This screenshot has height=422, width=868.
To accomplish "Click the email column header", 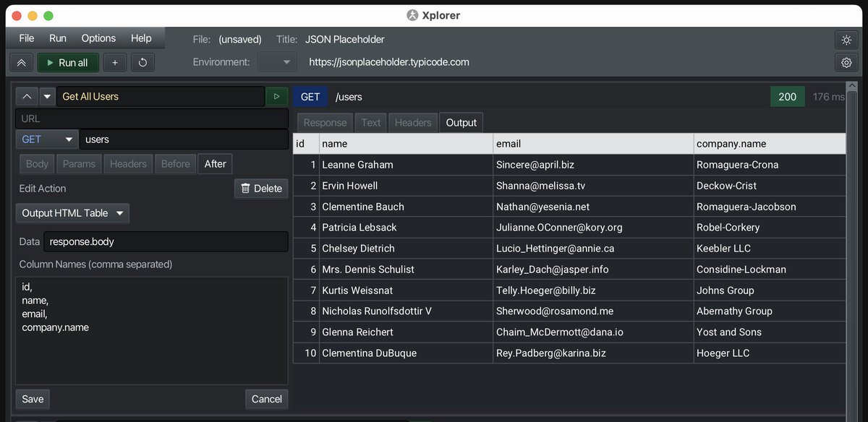I will tap(593, 144).
